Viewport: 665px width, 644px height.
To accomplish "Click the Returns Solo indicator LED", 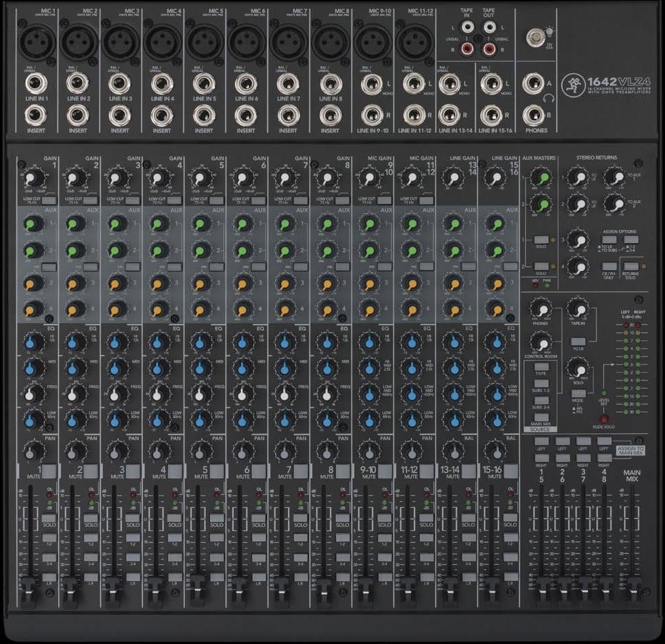I will coord(644,266).
